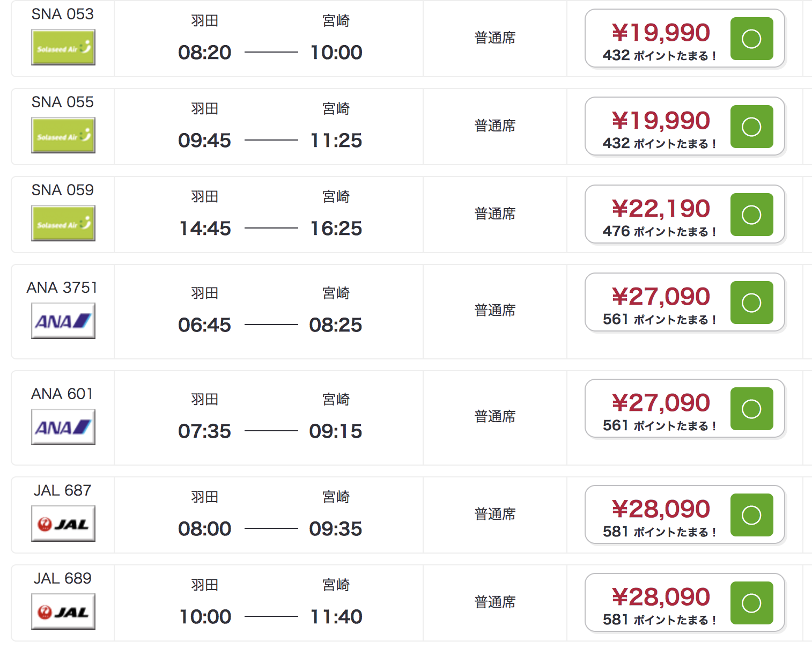Screen dimensions: 812x648
Task: Click the 07:35 departure time of ANA 601
Action: 204,431
